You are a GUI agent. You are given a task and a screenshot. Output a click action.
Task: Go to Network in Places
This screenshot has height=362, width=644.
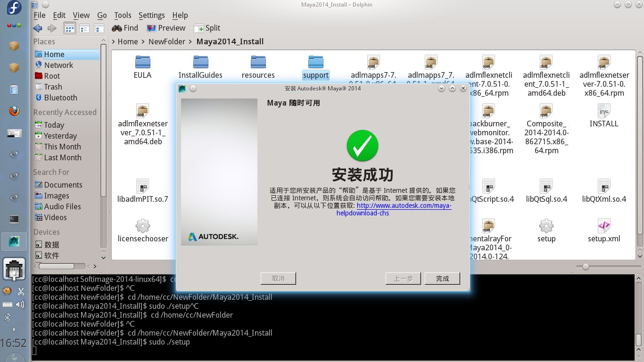tap(58, 65)
